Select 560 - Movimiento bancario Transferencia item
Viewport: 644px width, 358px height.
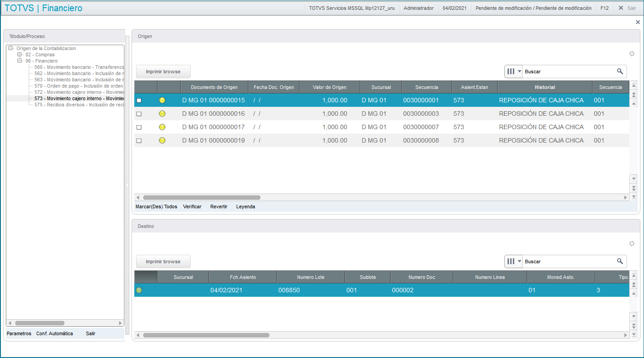(x=79, y=67)
